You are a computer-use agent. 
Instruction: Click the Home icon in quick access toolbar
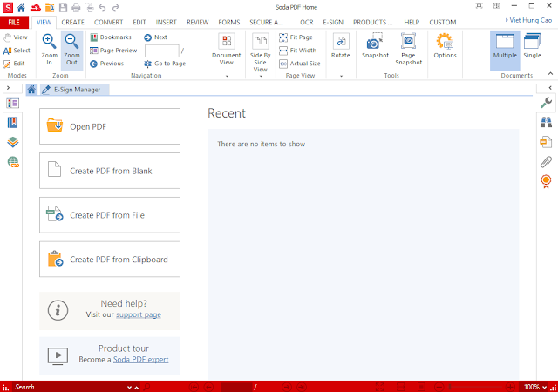[x=21, y=8]
